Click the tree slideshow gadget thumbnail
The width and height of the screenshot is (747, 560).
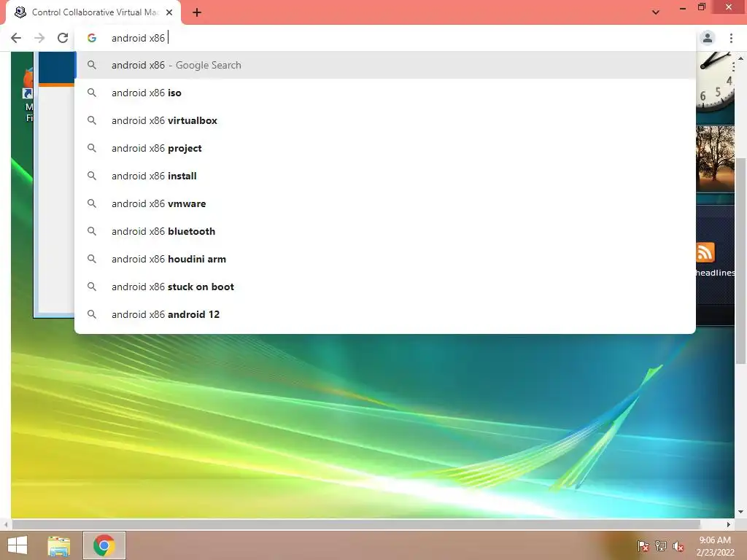(x=715, y=158)
